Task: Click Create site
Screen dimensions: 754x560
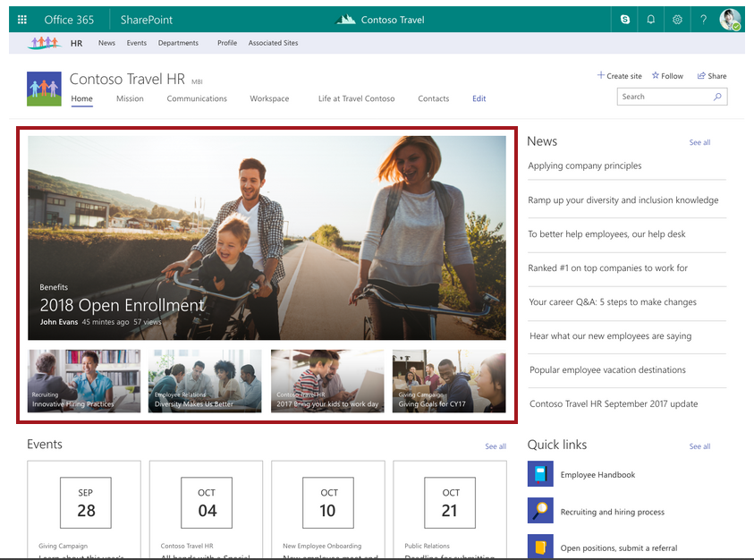Action: (x=619, y=75)
